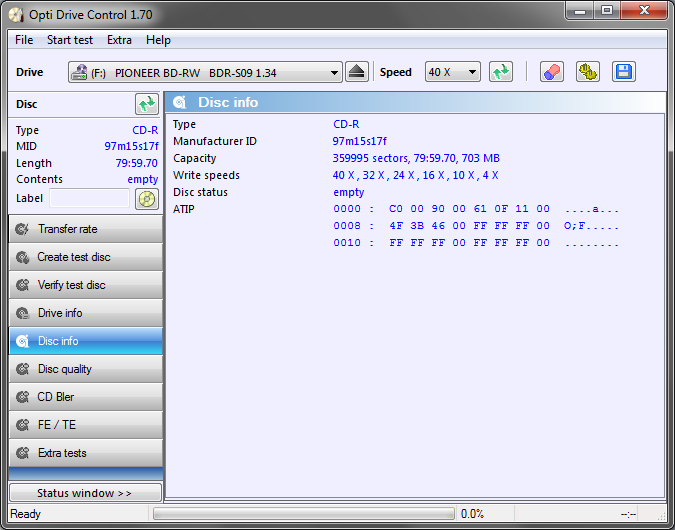Screen dimensions: 675x530
Task: Click the drive eject button
Action: pos(357,72)
